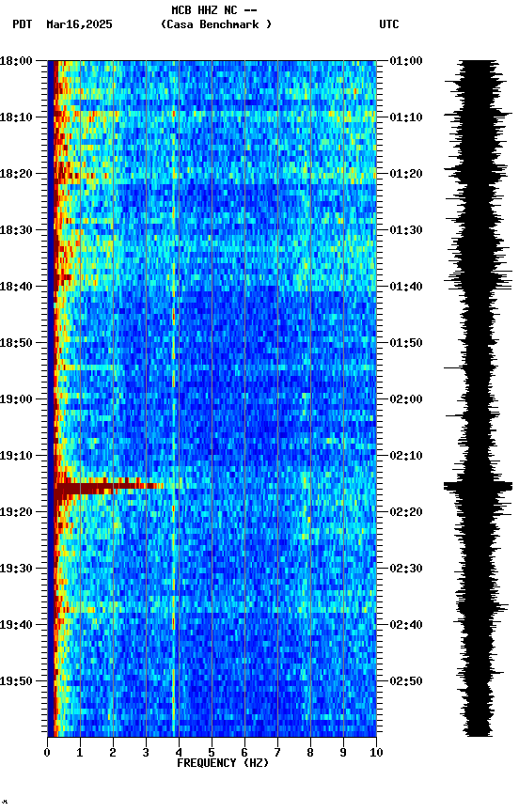Viewport: 519px width, 812px height.
Task: Click the dark red event streak near 19:15
Action: (109, 487)
